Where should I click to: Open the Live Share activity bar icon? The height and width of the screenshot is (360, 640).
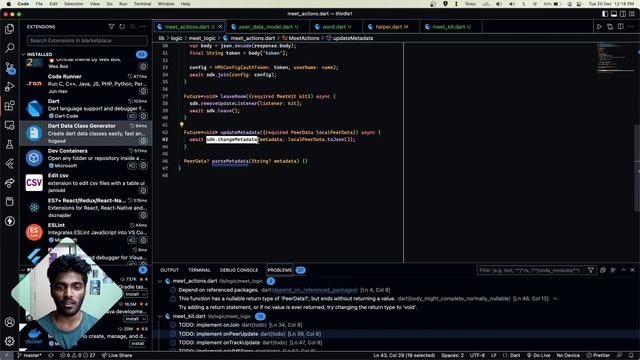coord(9,182)
